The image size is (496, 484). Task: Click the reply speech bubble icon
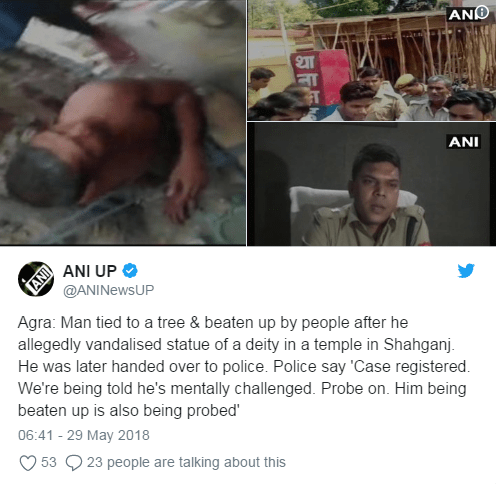(x=74, y=463)
